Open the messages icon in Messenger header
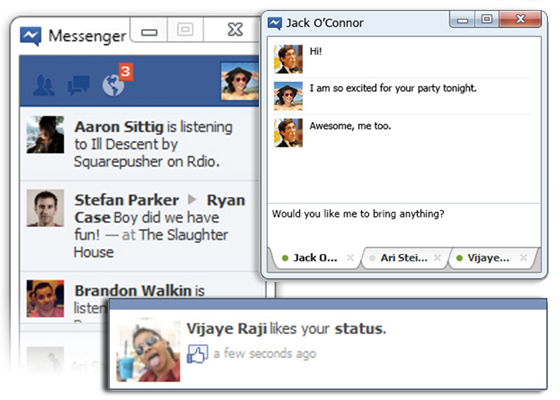The image size is (560, 400). (78, 85)
